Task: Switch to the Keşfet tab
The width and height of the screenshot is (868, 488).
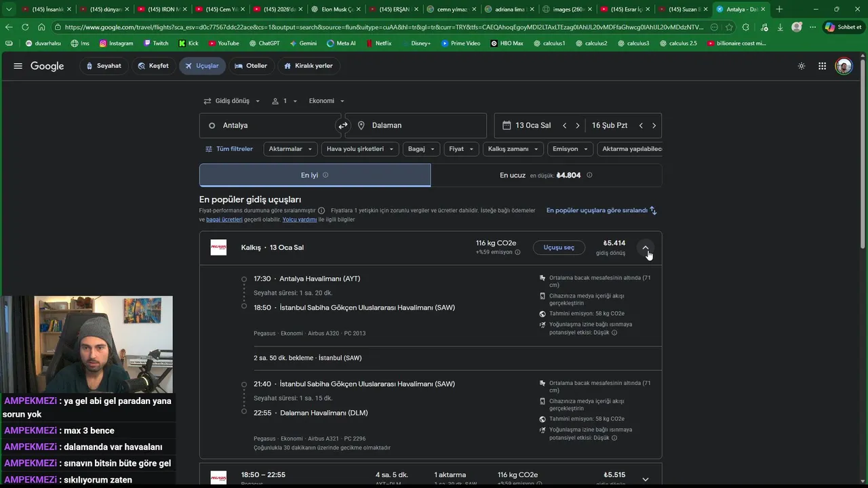Action: point(153,66)
